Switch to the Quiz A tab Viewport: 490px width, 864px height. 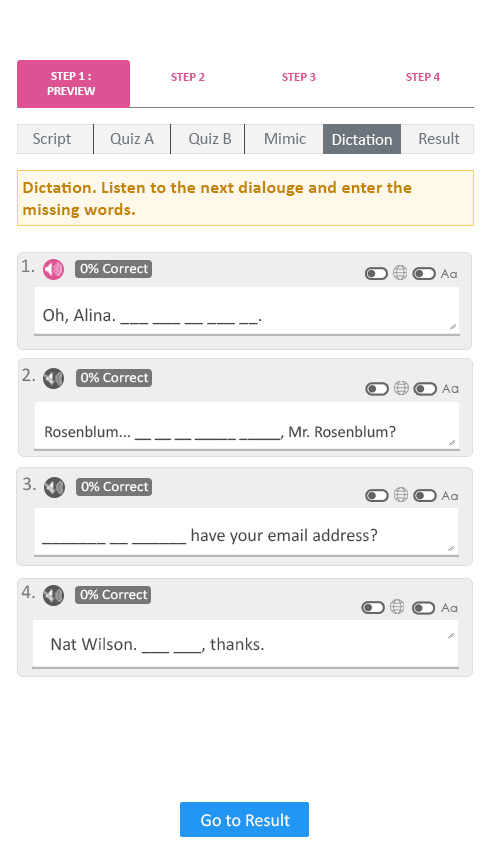click(132, 139)
